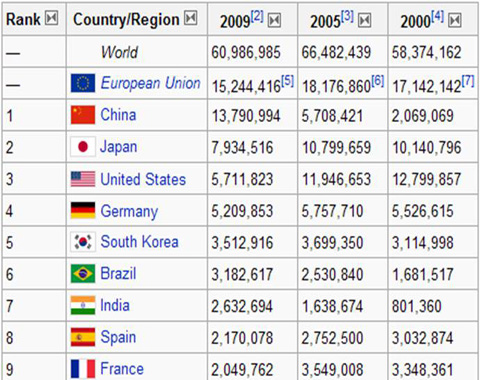Select Spain 2005 value 2,752,500
Viewport: 480px width, 380px height.
click(332, 338)
